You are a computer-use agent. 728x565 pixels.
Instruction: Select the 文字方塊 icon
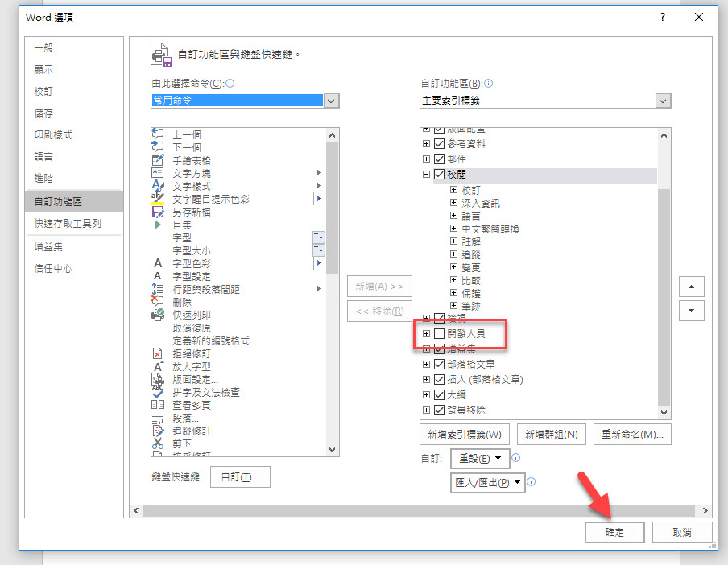[157, 173]
